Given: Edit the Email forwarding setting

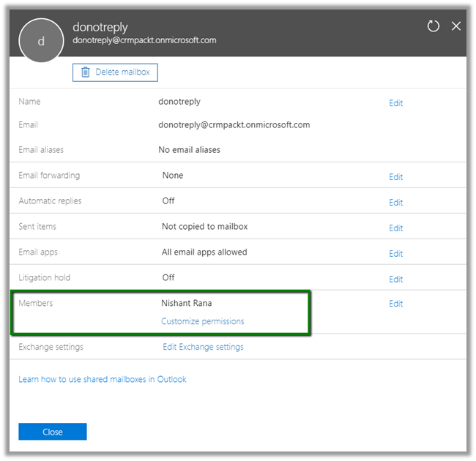Looking at the screenshot, I should (x=395, y=177).
